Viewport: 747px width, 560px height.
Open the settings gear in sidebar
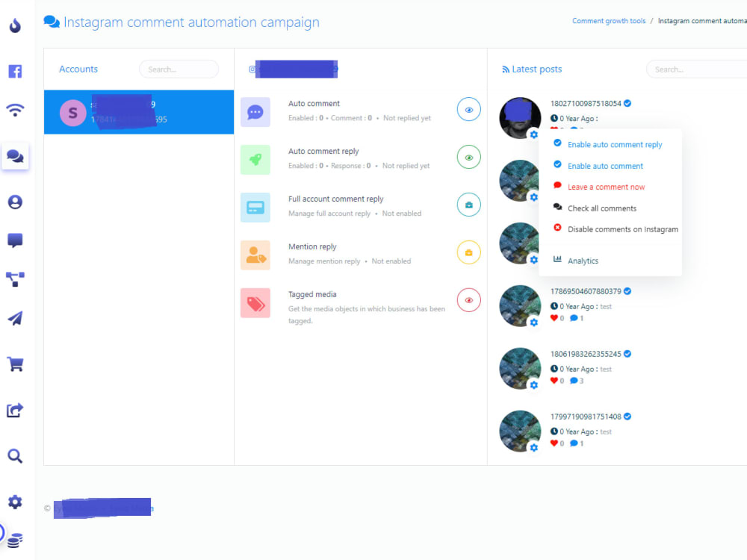(15, 502)
